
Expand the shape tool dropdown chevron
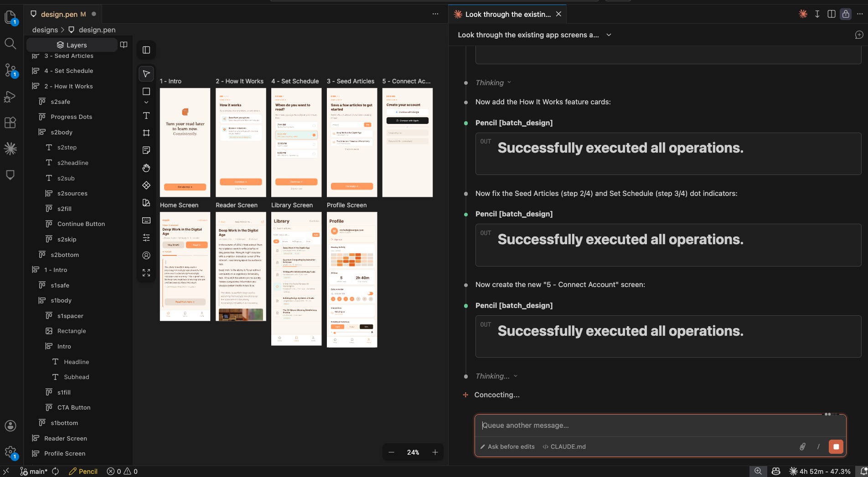point(146,103)
